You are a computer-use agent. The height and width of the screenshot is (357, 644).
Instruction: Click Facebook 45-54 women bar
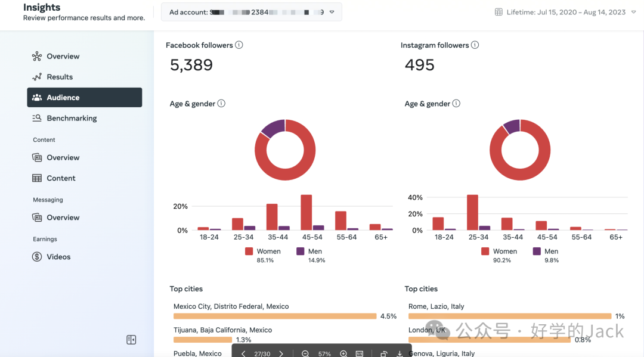pos(306,212)
